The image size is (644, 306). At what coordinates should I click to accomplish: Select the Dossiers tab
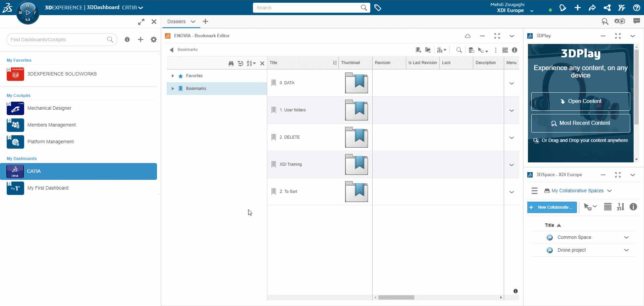tap(177, 21)
